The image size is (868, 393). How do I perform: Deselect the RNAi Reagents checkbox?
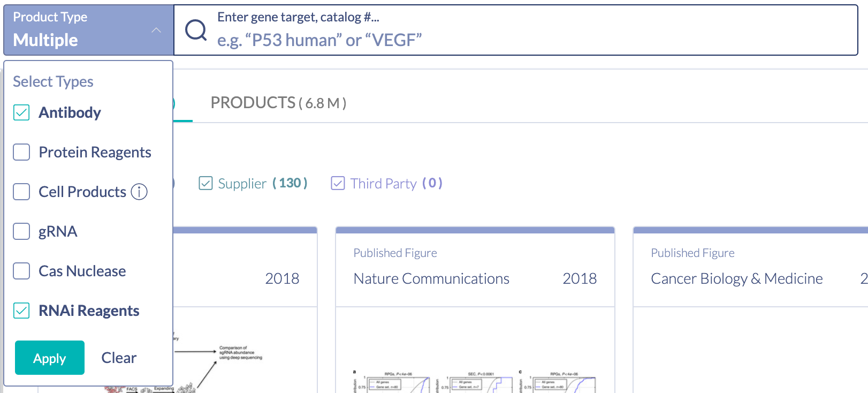point(21,311)
